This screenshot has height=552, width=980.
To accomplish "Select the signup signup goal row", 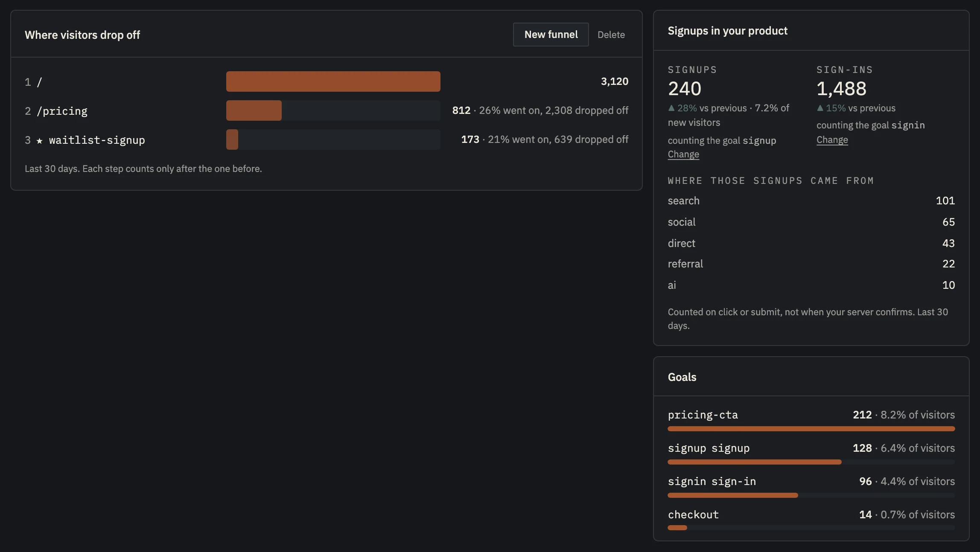I will [x=811, y=453].
